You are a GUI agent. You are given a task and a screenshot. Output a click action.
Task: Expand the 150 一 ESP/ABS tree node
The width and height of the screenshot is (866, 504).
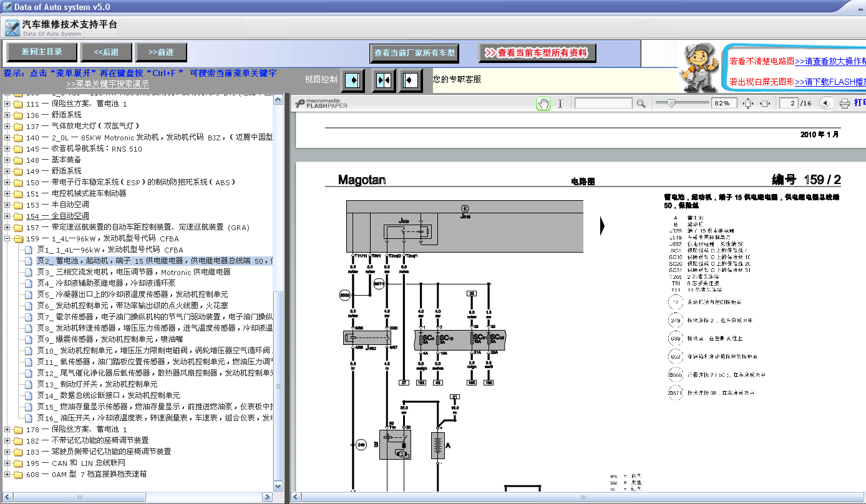click(x=7, y=183)
